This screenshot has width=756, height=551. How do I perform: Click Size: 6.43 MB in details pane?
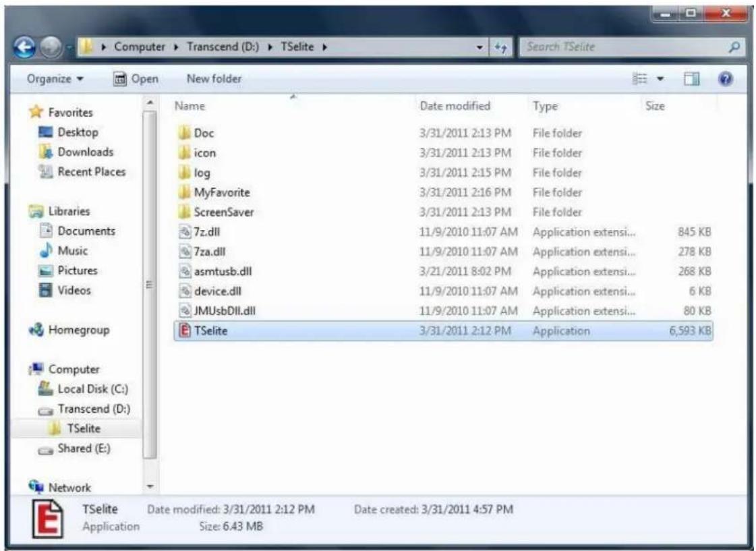click(231, 527)
